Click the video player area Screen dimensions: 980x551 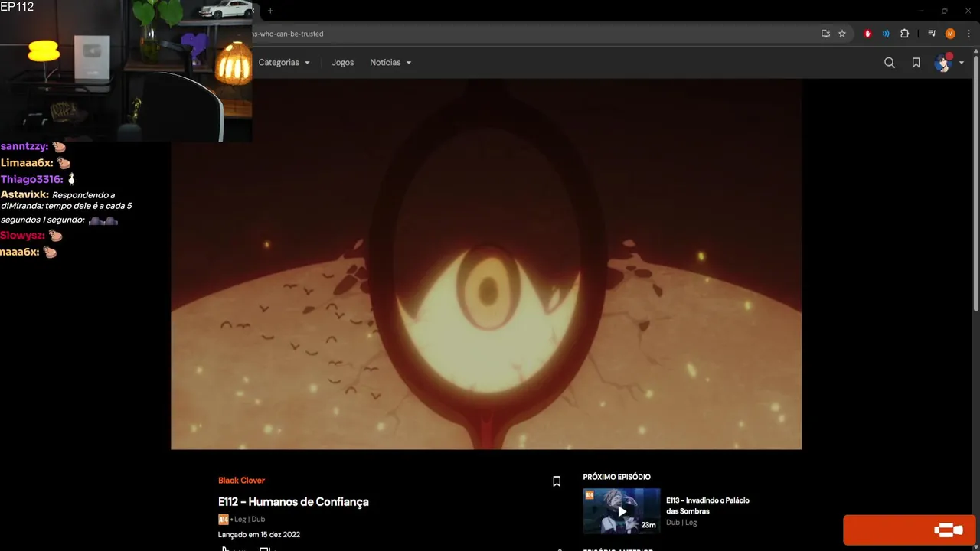click(x=486, y=264)
